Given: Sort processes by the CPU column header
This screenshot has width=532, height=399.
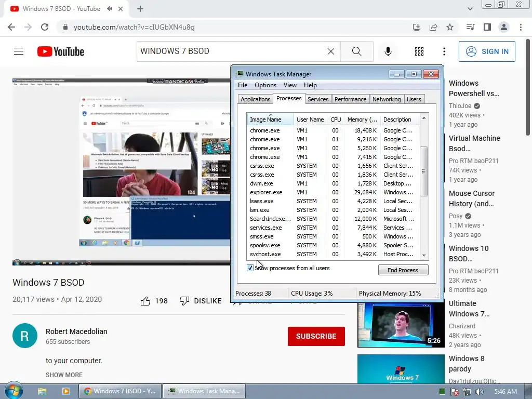Looking at the screenshot, I should [x=336, y=119].
